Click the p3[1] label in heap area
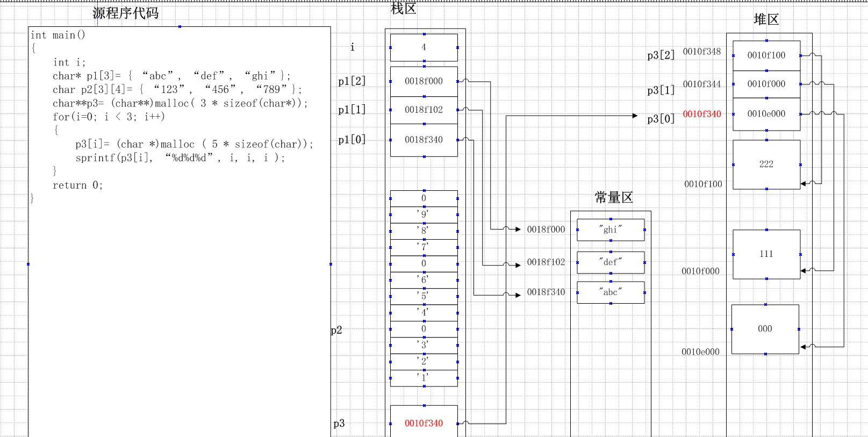Image resolution: width=868 pixels, height=437 pixels. pyautogui.click(x=661, y=90)
